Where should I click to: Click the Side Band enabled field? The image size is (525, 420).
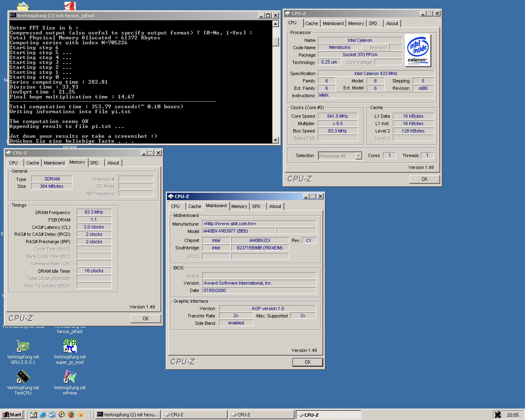coord(236,323)
